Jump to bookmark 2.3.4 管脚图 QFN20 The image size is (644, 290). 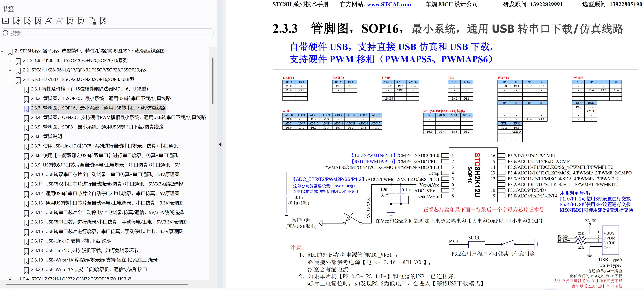[118, 117]
